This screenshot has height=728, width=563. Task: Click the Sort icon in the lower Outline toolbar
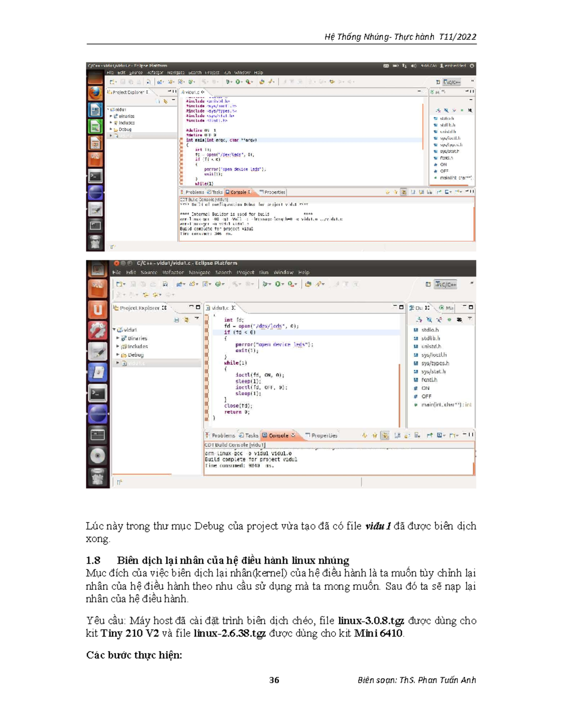(419, 320)
